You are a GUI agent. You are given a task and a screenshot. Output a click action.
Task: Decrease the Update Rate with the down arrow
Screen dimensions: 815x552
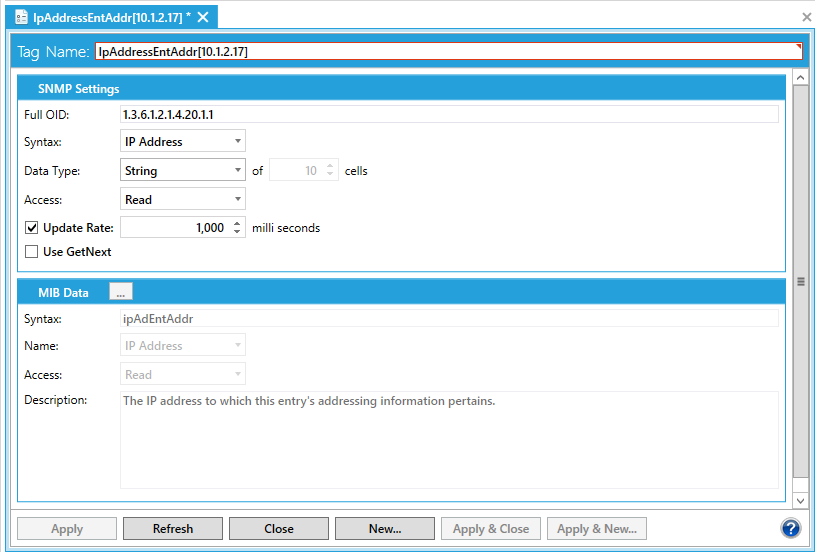pyautogui.click(x=237, y=232)
